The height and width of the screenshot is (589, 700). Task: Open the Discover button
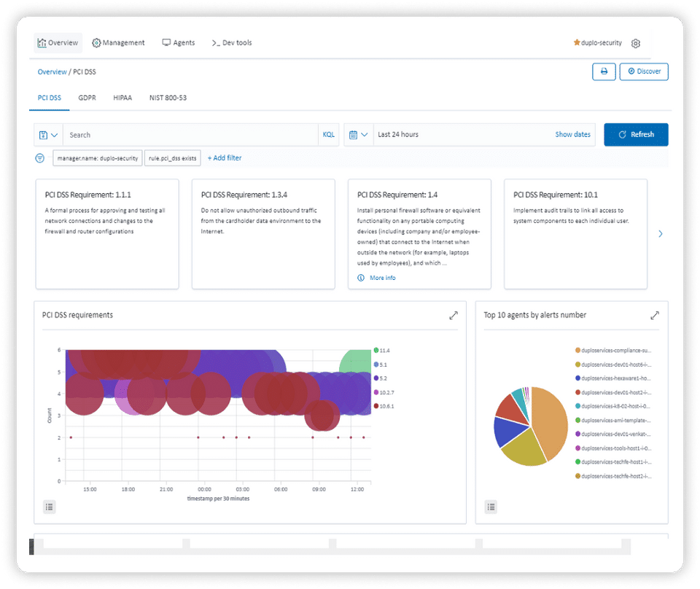(x=644, y=71)
